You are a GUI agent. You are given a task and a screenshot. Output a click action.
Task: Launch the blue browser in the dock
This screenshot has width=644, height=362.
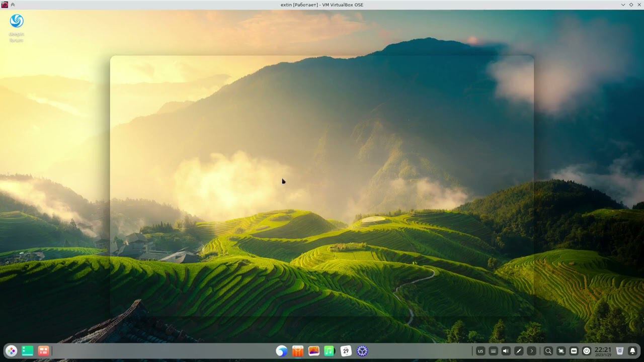tap(282, 351)
